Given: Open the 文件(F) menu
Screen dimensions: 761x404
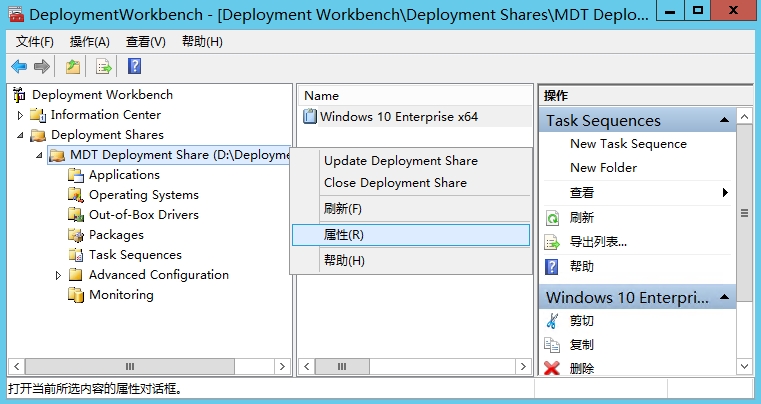Looking at the screenshot, I should pos(34,42).
